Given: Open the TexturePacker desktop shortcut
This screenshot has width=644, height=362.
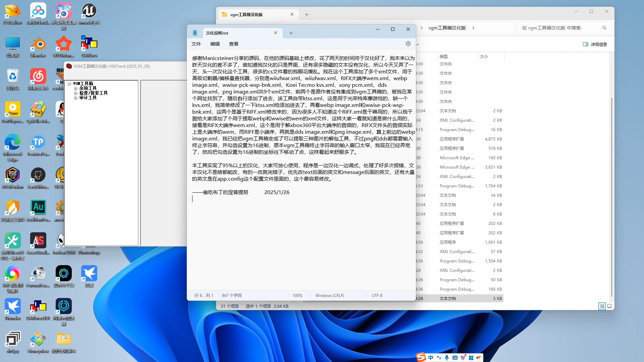Looking at the screenshot, I should [38, 145].
